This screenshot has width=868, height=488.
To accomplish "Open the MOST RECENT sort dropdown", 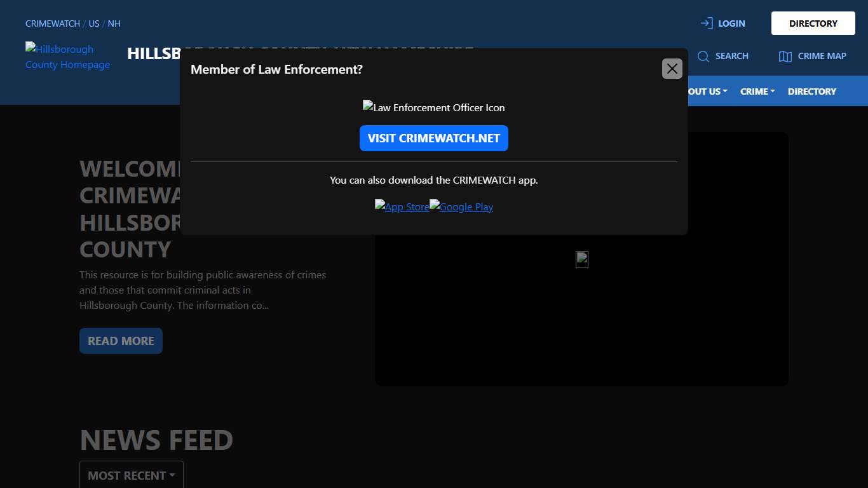I will pos(131,475).
